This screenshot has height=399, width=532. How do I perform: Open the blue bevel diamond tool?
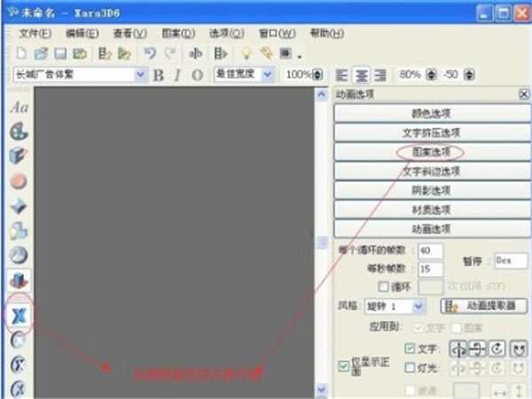(19, 206)
